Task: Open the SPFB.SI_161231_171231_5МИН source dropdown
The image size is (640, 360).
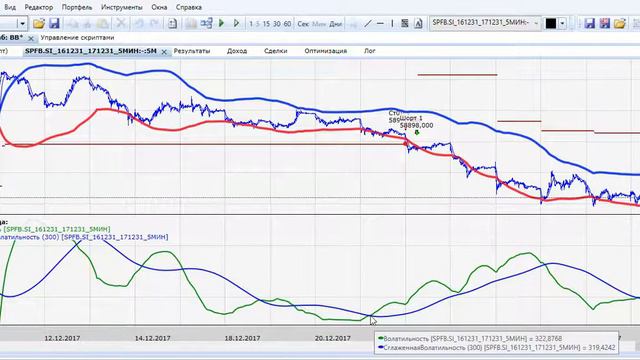Action: pos(486,23)
